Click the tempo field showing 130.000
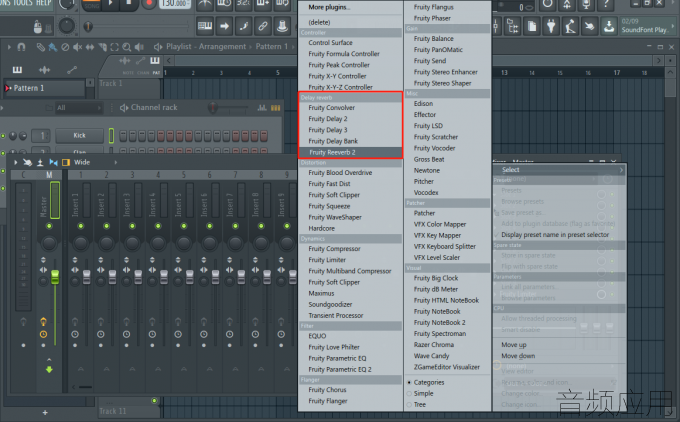 tap(175, 3)
